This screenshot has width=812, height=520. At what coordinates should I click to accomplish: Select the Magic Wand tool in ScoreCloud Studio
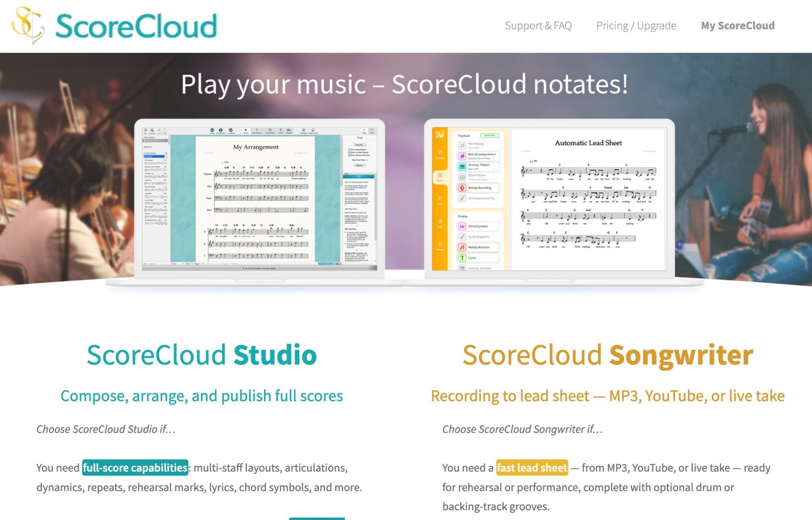(x=313, y=130)
